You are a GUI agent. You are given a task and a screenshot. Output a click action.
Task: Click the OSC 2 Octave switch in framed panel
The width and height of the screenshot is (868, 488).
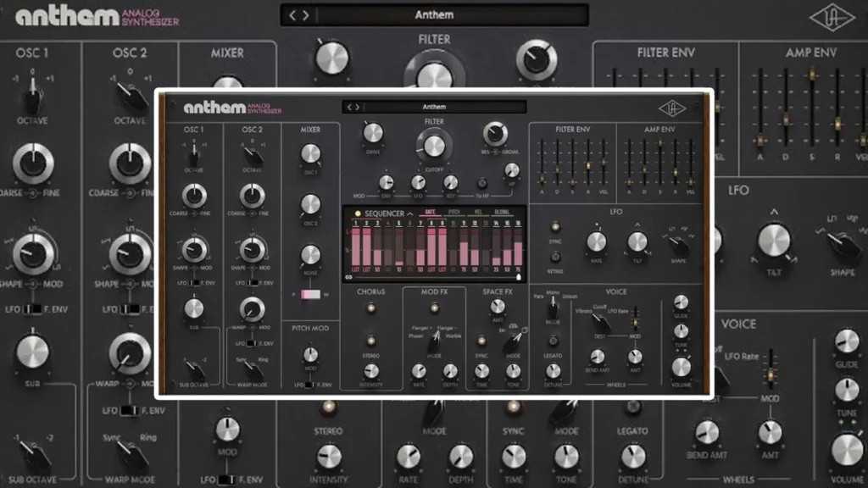pyautogui.click(x=253, y=156)
